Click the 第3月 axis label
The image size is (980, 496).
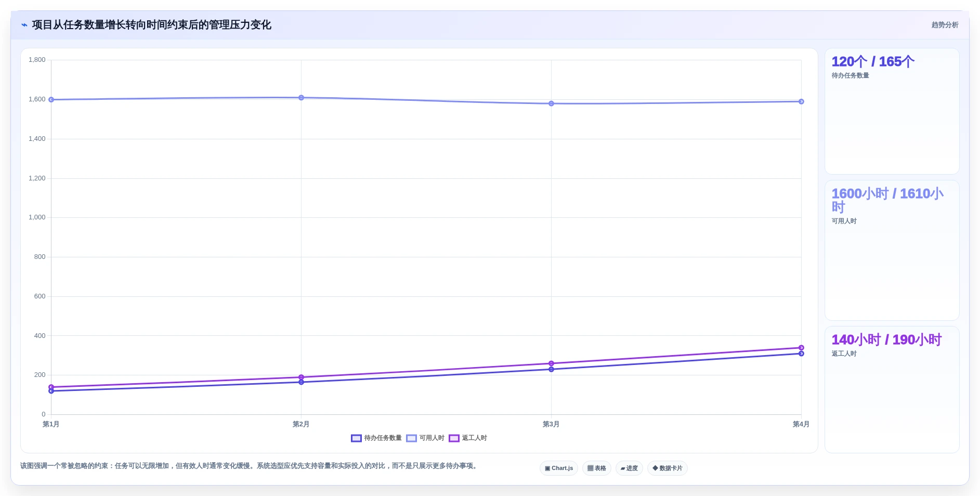point(551,424)
